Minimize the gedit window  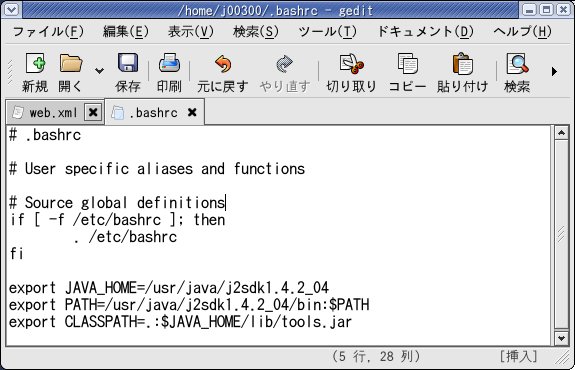pyautogui.click(x=529, y=10)
